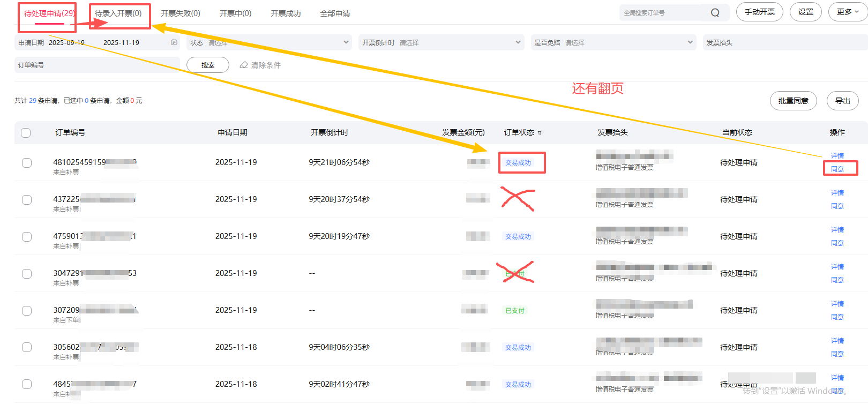Click the eraser icon beside 清除条件
The height and width of the screenshot is (404, 868).
[244, 65]
